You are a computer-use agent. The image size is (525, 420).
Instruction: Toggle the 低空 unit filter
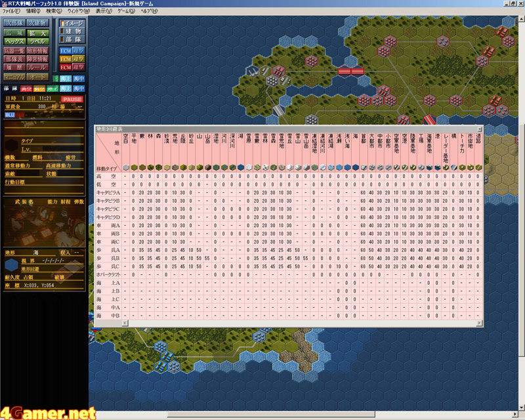tap(39, 89)
